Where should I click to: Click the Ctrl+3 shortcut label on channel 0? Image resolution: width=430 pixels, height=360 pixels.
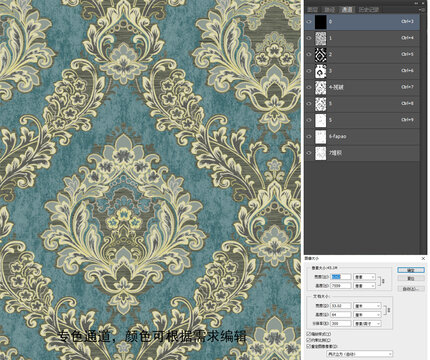point(407,22)
